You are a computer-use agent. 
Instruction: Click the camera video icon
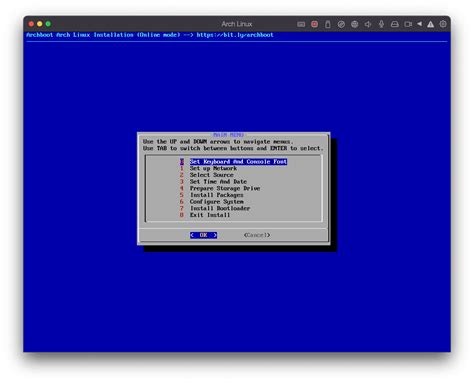[x=408, y=24]
